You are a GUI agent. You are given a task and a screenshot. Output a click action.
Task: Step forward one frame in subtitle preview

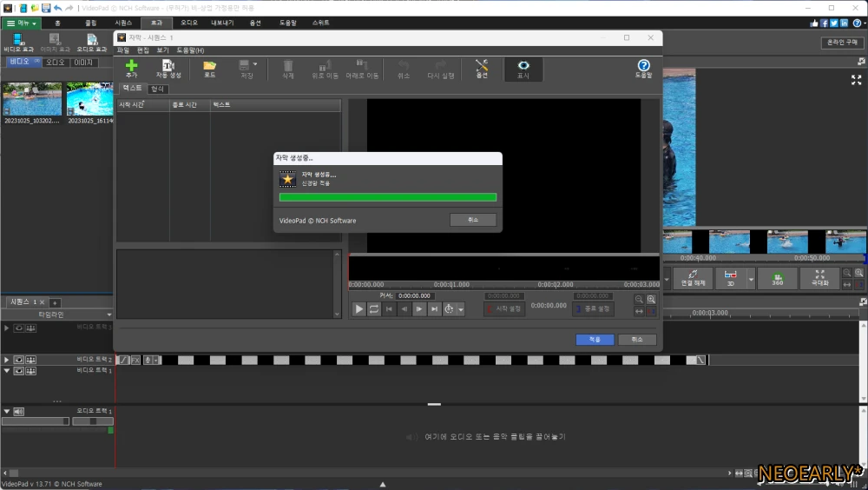(419, 308)
